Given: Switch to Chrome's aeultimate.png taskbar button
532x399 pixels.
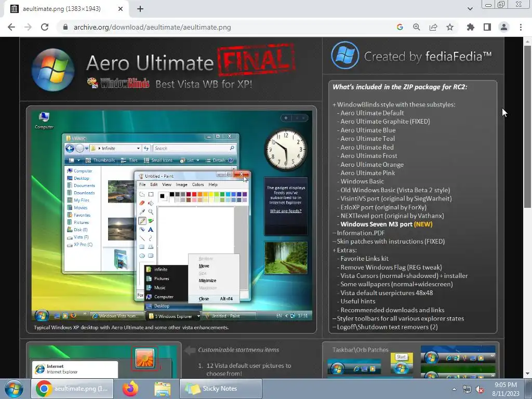Looking at the screenshot, I should (x=72, y=389).
